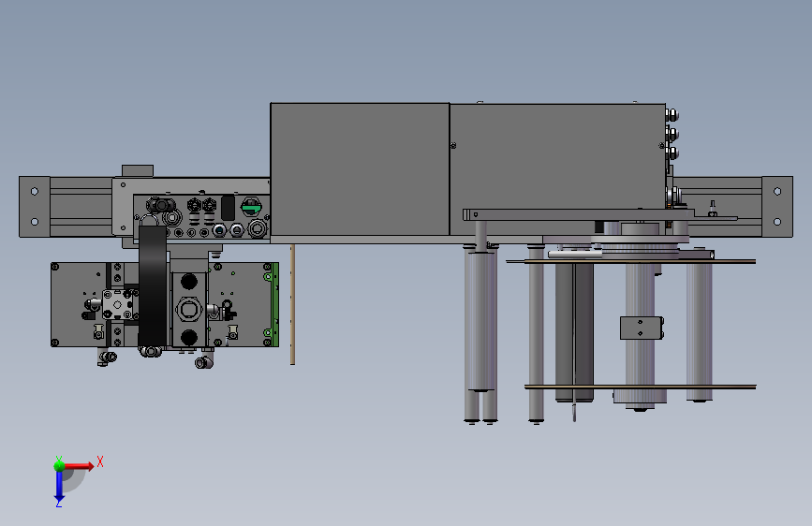Select the left panel of large gray enclosure
Viewport: 812px width, 526px height.
pos(360,169)
